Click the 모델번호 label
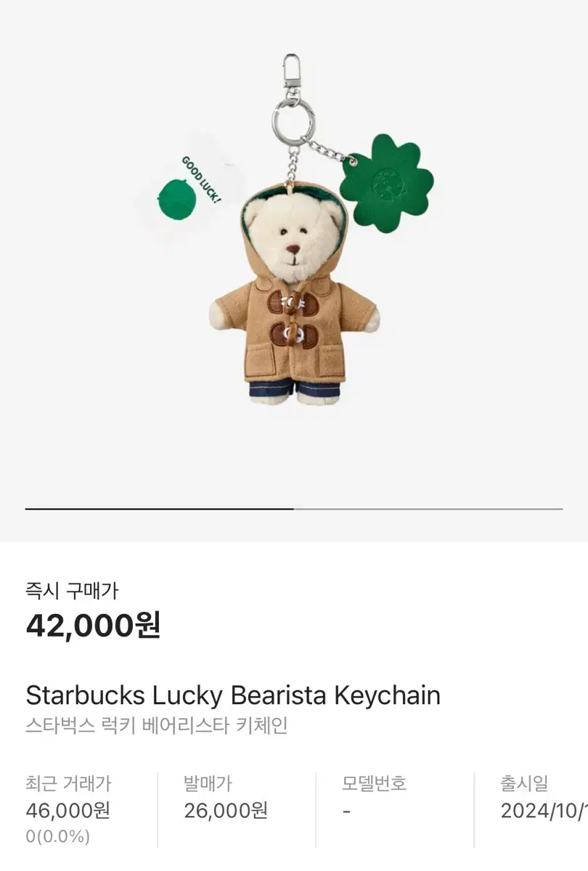Viewport: 588px width, 871px height. [374, 784]
